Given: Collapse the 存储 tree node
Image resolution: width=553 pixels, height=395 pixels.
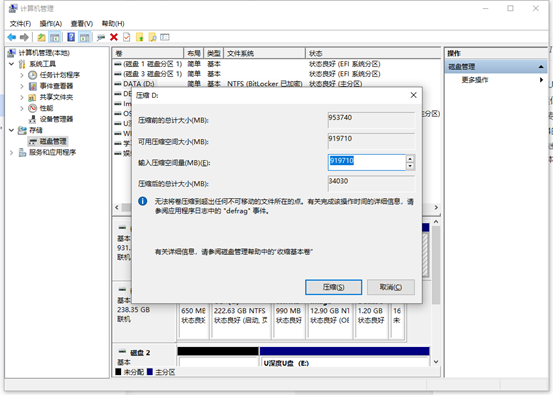Looking at the screenshot, I should click(x=11, y=130).
